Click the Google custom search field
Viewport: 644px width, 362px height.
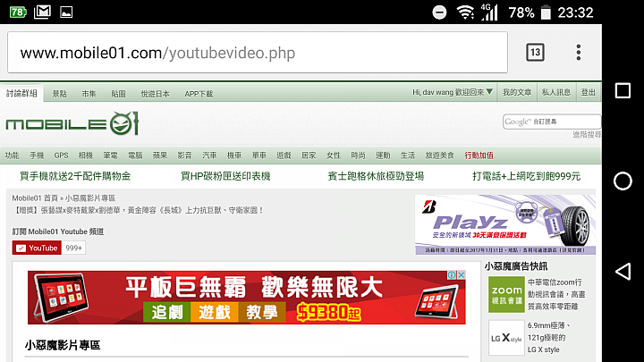552,122
